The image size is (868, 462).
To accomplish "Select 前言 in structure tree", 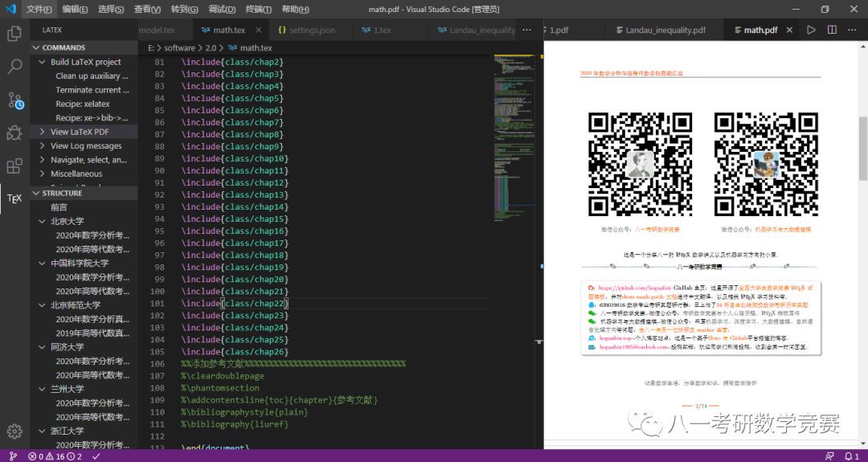I will 59,207.
